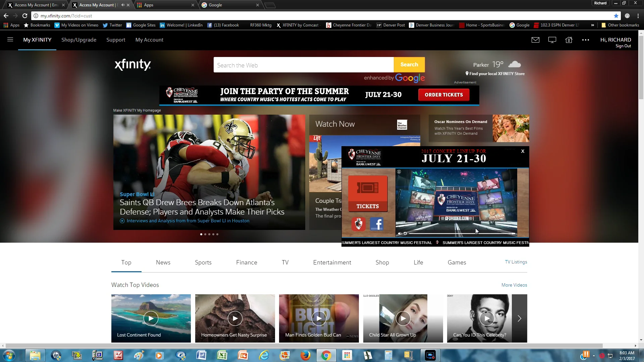Viewport: 644px width, 362px height.
Task: Mute the audible Access My Account browser tab
Action: click(x=122, y=5)
